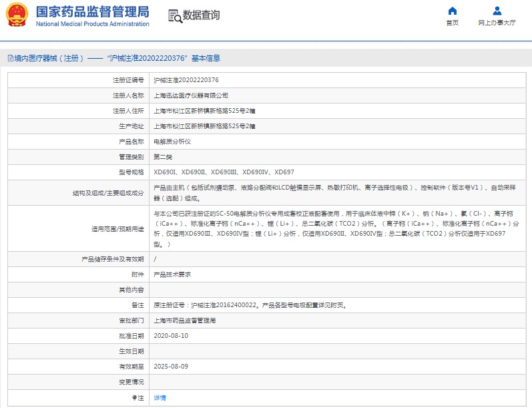Click National Medical Products Administration text
This screenshot has width=532, height=408.
(x=93, y=24)
